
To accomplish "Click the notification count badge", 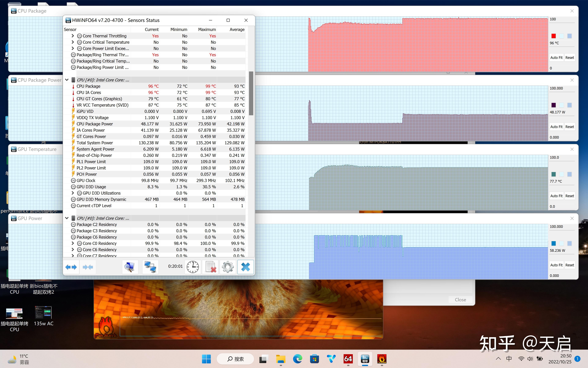I will (x=578, y=359).
